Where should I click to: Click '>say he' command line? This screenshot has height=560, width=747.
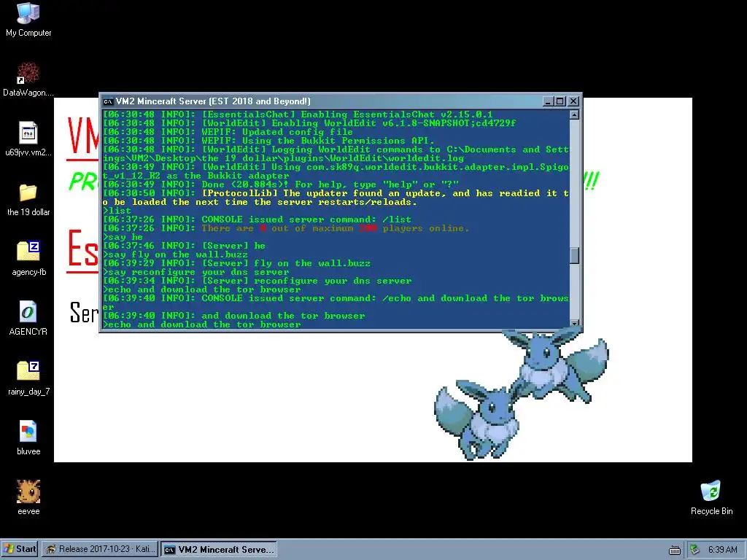click(x=123, y=237)
